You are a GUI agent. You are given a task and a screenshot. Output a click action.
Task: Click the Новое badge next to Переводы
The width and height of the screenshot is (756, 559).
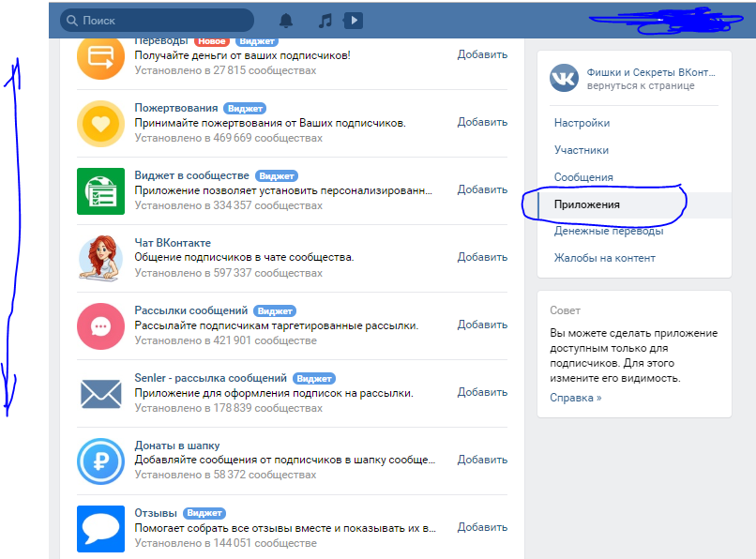(x=212, y=41)
